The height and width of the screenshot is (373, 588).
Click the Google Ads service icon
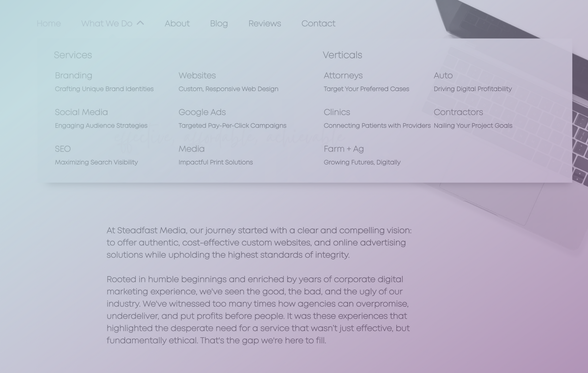[202, 112]
